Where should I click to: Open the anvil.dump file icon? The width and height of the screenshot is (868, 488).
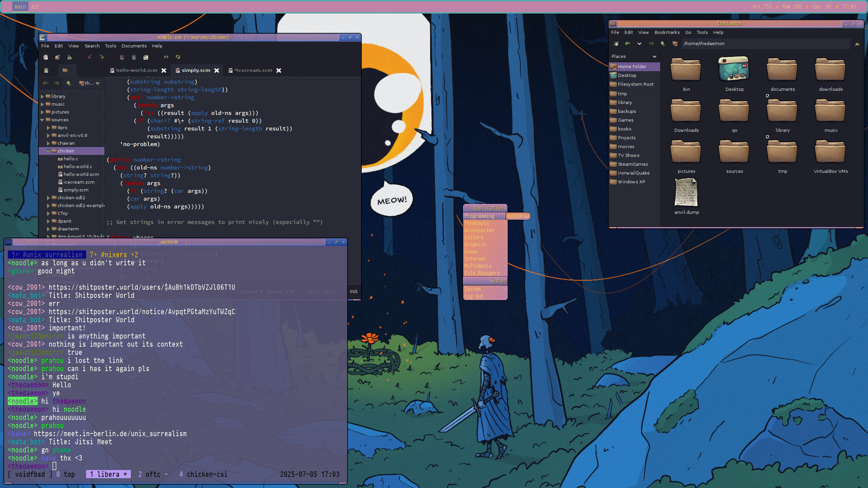tap(686, 193)
